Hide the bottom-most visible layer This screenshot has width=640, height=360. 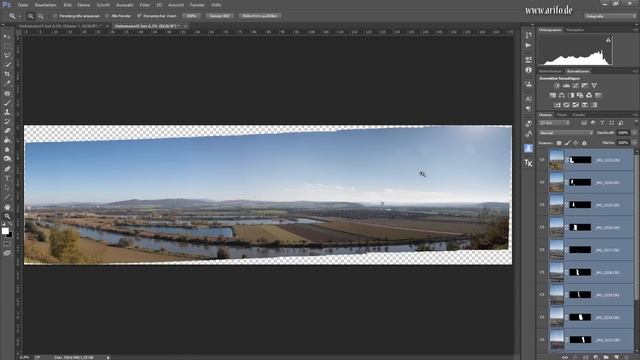coord(542,339)
